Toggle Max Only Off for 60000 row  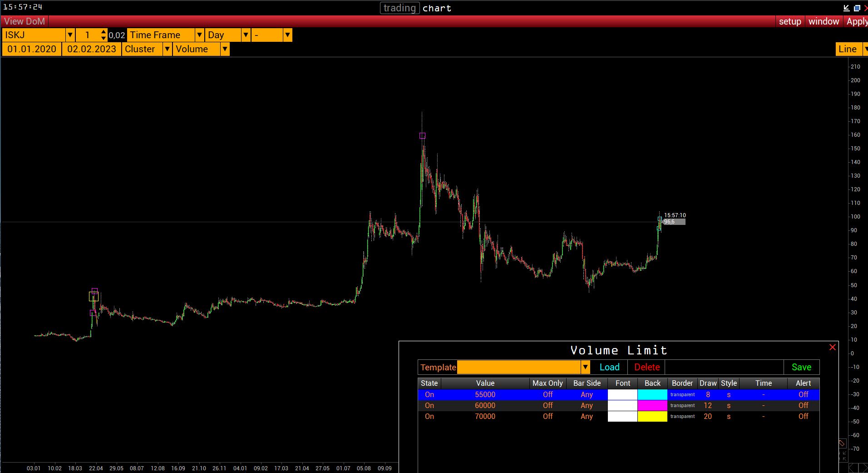click(547, 405)
